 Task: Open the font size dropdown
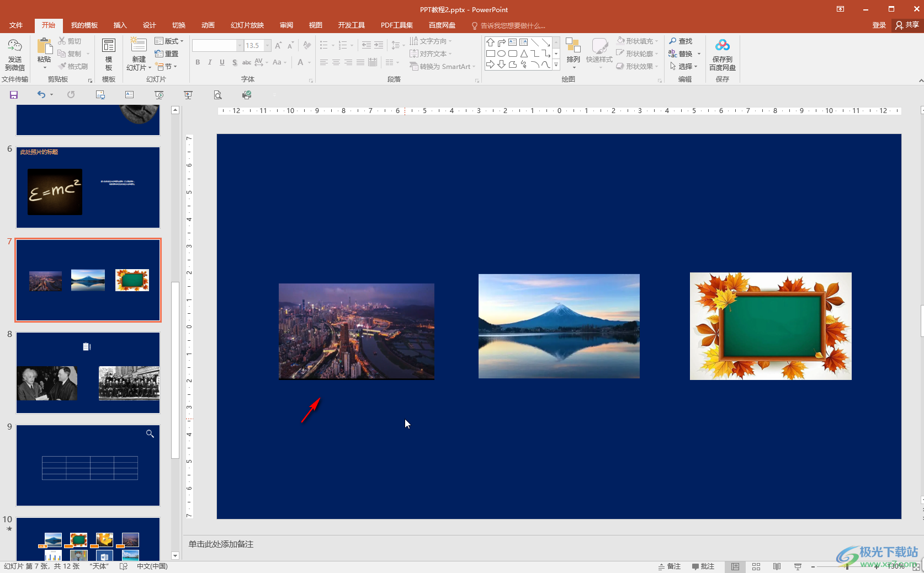[x=268, y=46]
